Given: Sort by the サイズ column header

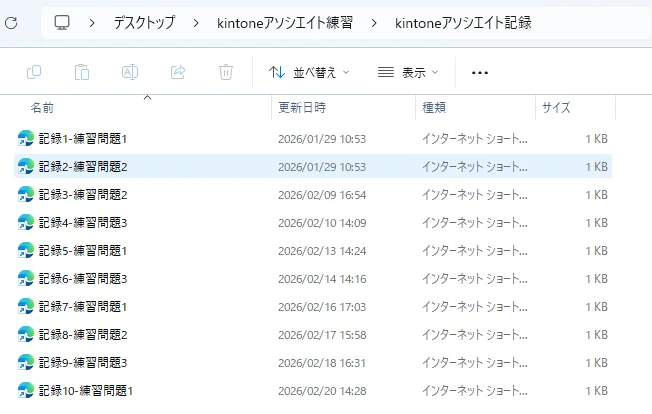Looking at the screenshot, I should [x=556, y=108].
